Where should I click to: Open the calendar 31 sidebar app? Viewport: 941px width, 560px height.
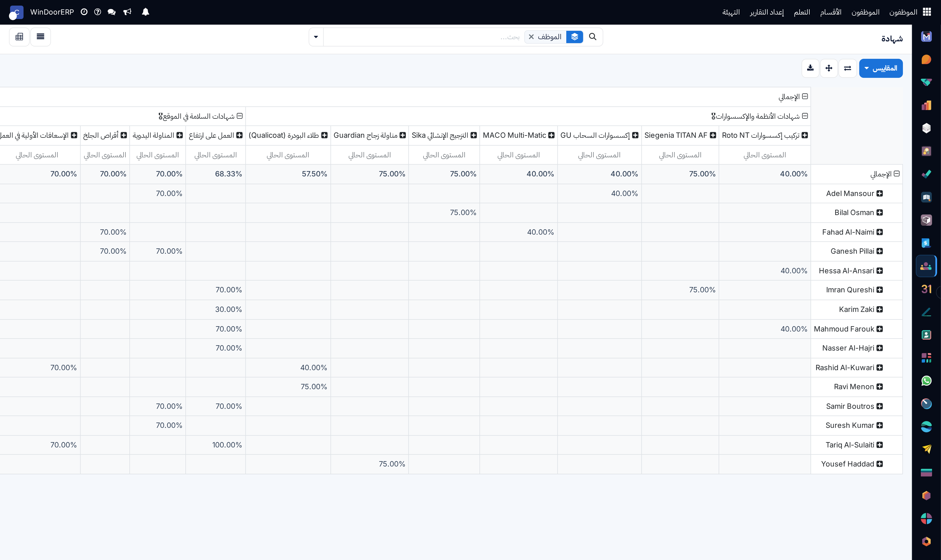click(926, 289)
